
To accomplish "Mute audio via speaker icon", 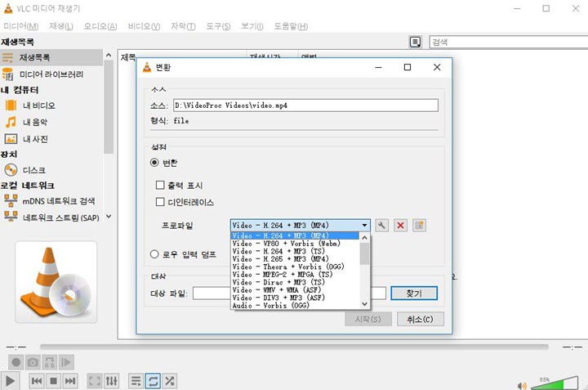I will tap(522, 385).
